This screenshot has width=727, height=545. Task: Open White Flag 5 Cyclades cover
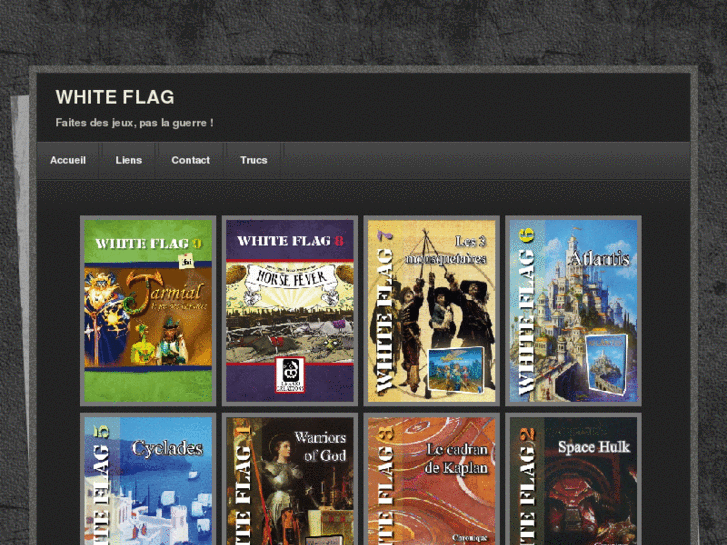point(148,480)
